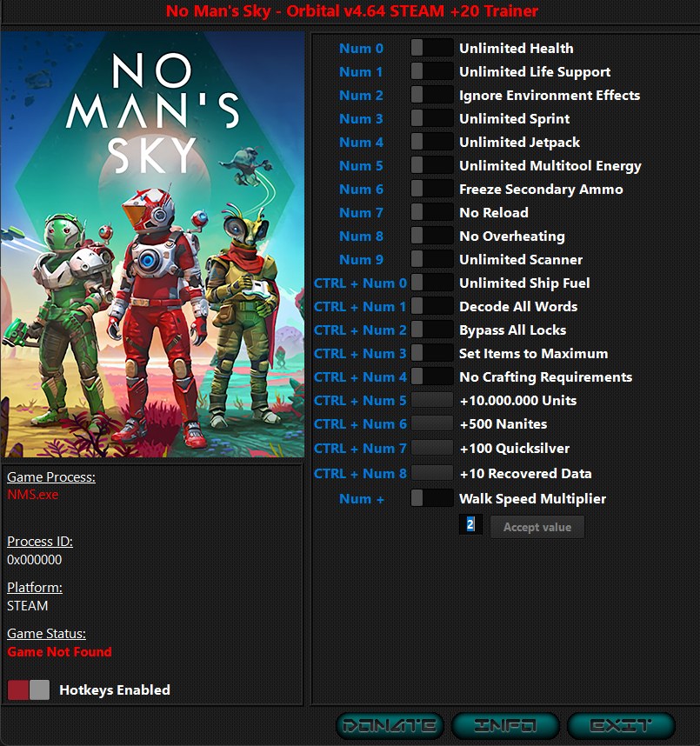Toggle Unlimited Life Support on
Viewport: 700px width, 746px height.
click(431, 71)
